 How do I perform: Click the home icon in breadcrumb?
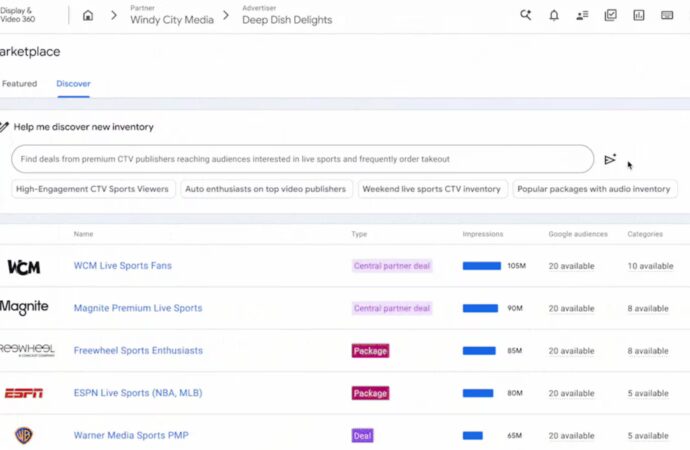(x=88, y=15)
